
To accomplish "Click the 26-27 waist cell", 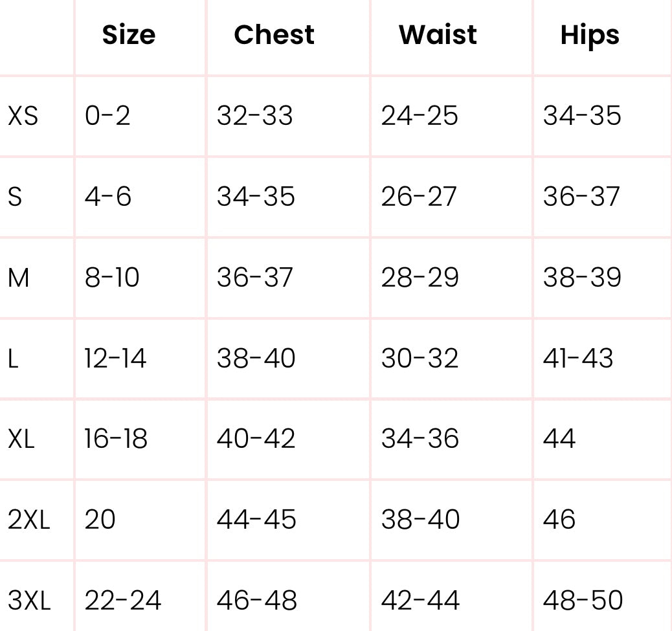I will click(x=419, y=197).
